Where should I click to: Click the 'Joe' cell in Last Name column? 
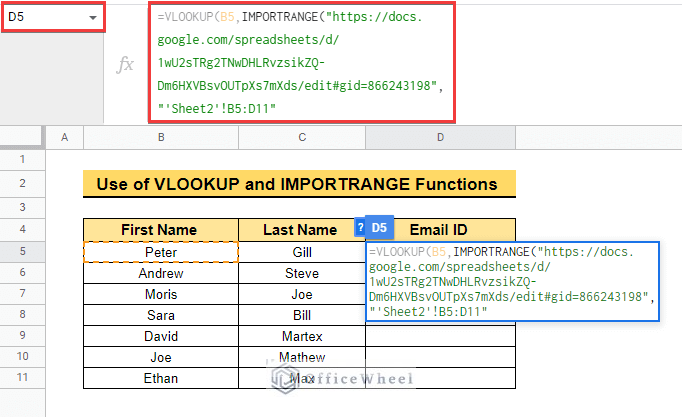coord(302,294)
